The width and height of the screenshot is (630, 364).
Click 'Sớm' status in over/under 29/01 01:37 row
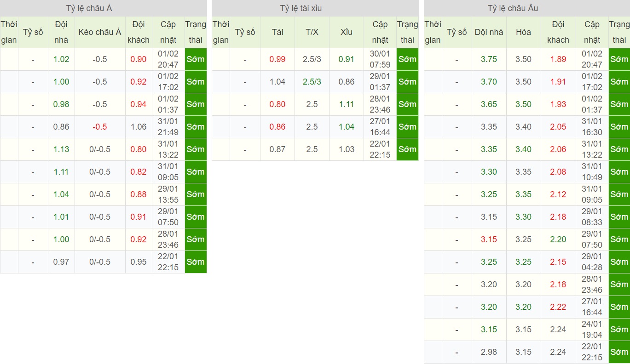tap(407, 82)
